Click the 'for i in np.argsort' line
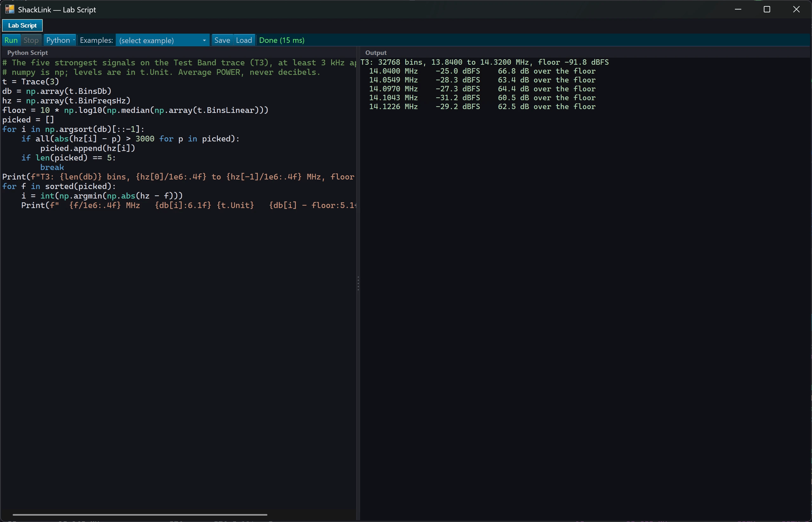The width and height of the screenshot is (812, 522). coord(74,129)
